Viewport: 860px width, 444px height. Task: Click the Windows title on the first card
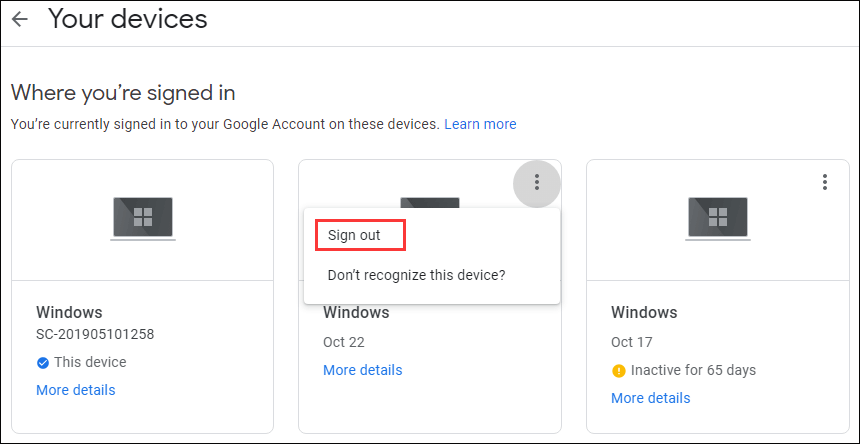(69, 312)
